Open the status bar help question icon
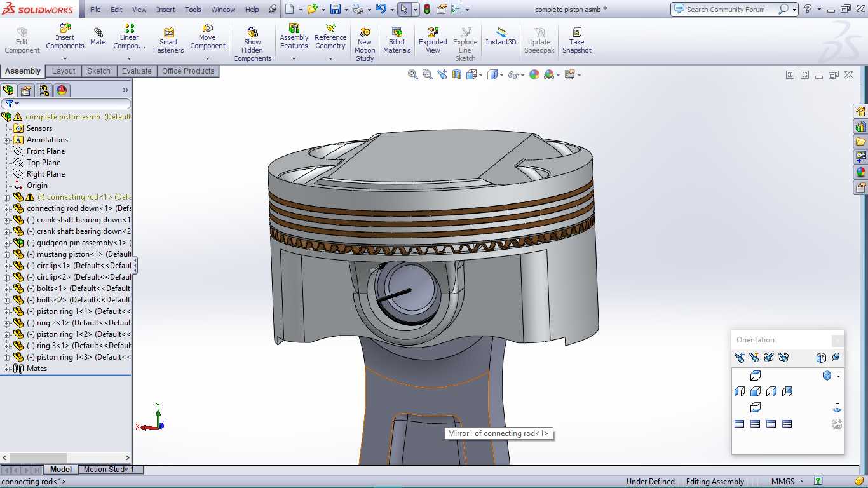This screenshot has width=868, height=488. [818, 482]
